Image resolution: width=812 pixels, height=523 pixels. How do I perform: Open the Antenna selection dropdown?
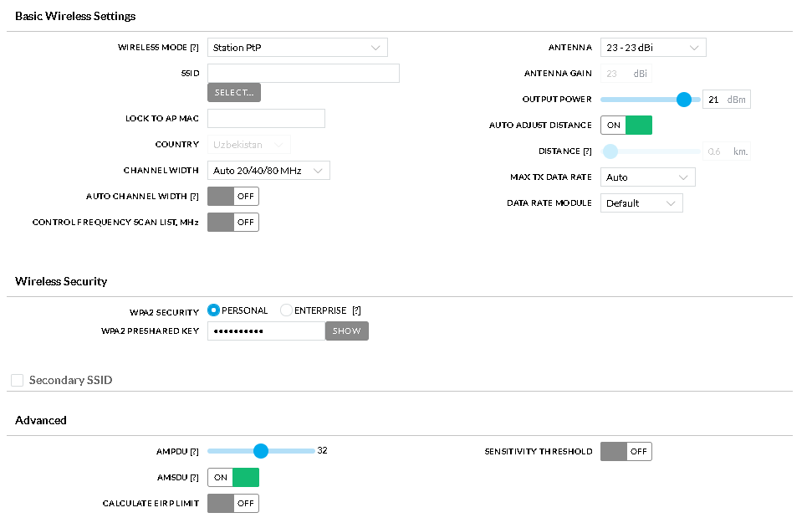click(653, 48)
